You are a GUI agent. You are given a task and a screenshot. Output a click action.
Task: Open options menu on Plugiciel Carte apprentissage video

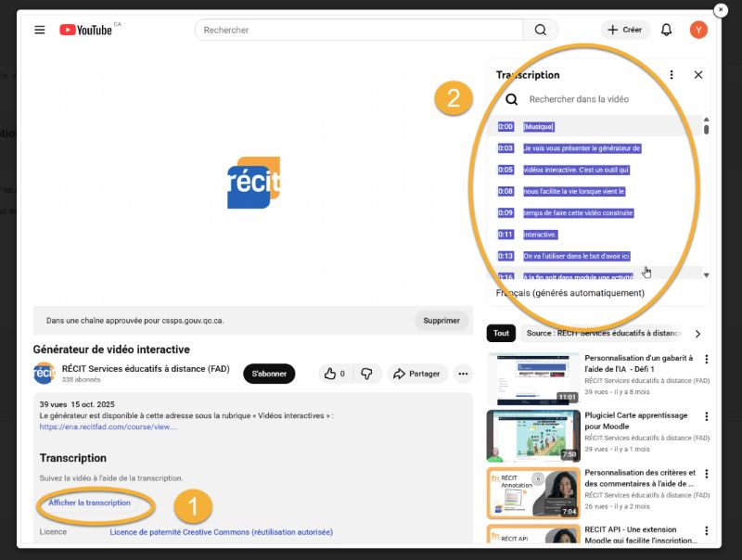(706, 416)
